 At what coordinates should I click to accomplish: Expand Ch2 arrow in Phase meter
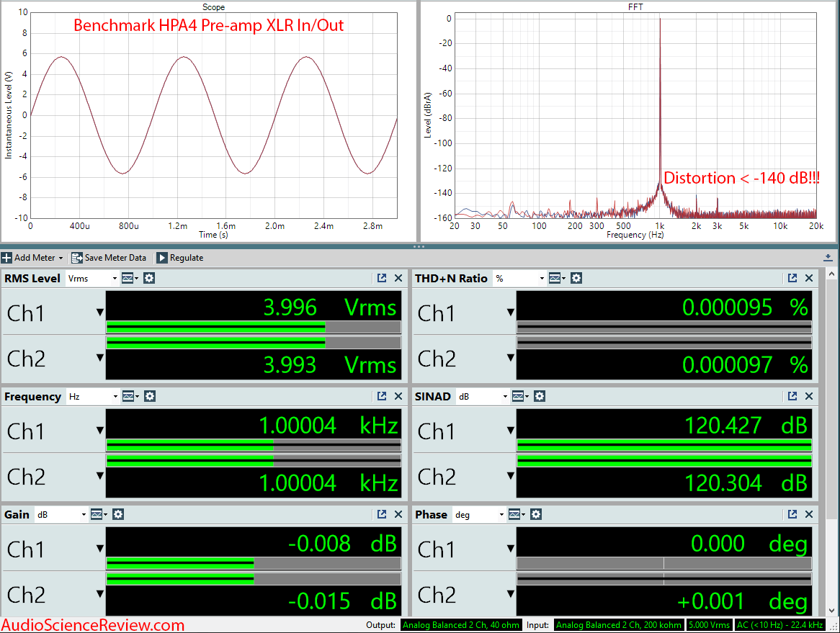pyautogui.click(x=511, y=594)
